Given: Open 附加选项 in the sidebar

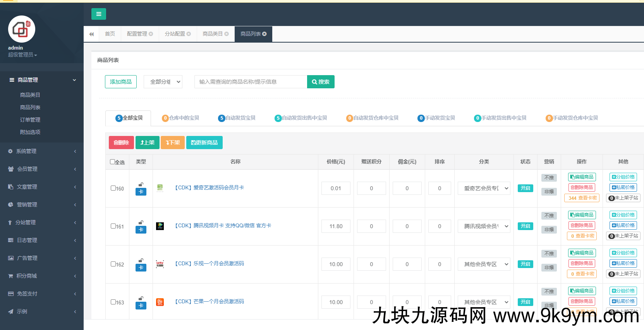Looking at the screenshot, I should (x=30, y=132).
